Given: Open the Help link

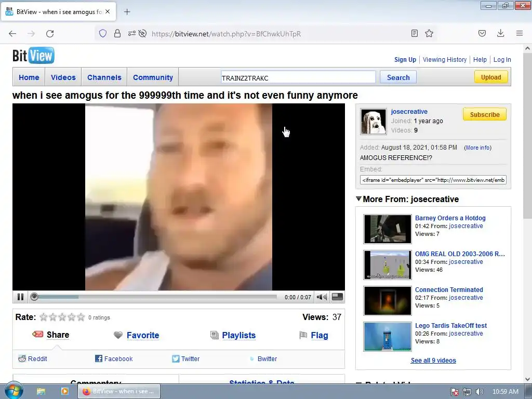Looking at the screenshot, I should (480, 59).
